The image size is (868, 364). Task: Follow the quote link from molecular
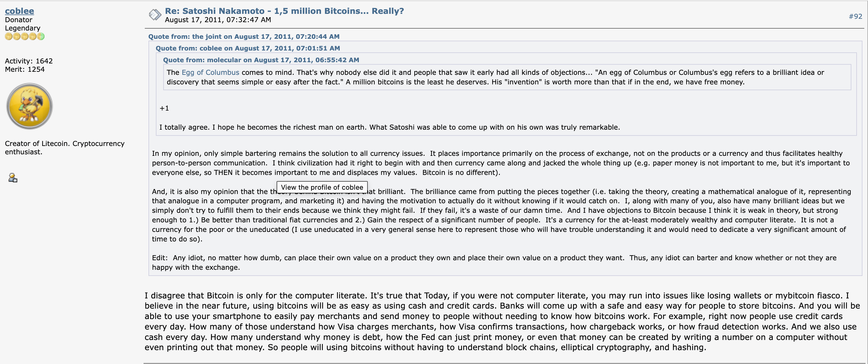(261, 60)
